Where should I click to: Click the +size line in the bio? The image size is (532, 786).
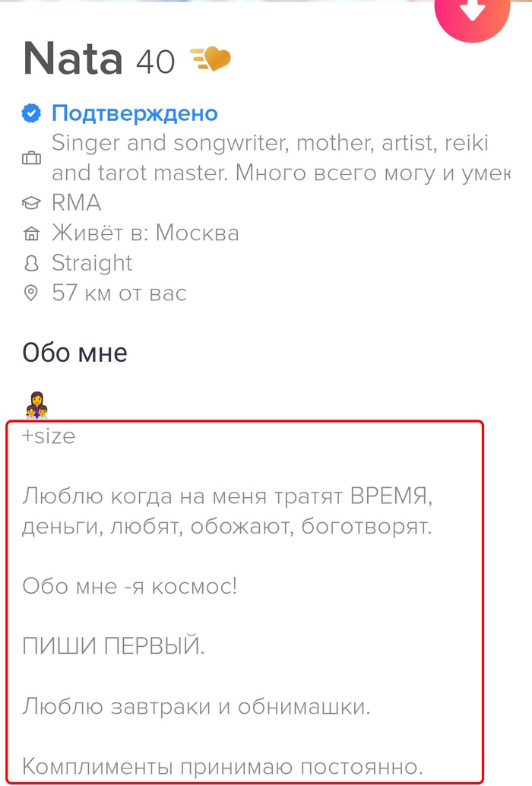(49, 436)
